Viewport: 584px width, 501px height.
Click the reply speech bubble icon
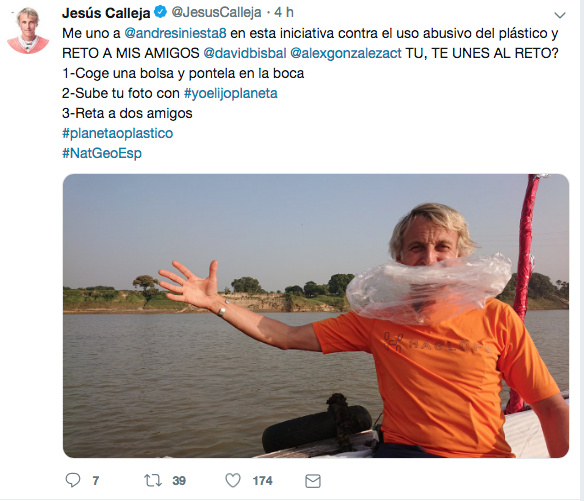(x=73, y=480)
